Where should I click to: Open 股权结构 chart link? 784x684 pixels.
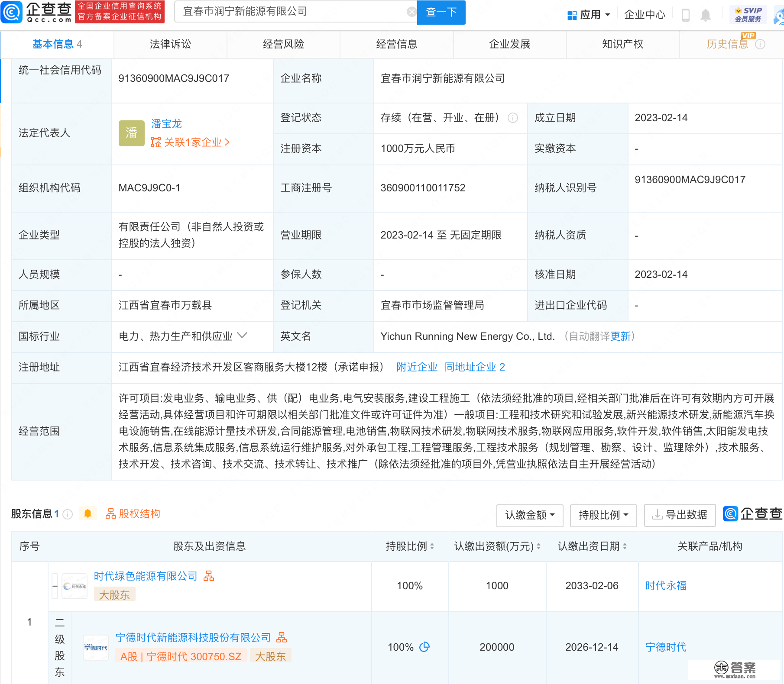click(x=133, y=514)
